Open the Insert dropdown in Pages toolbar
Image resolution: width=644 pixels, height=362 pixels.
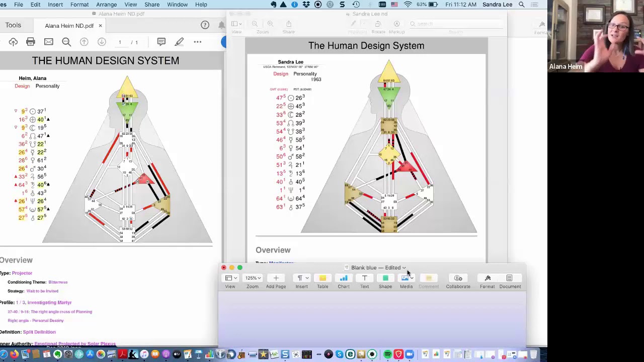(x=302, y=278)
